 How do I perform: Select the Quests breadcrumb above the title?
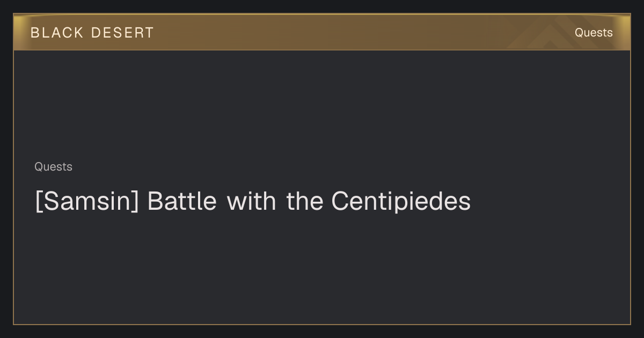coord(53,167)
